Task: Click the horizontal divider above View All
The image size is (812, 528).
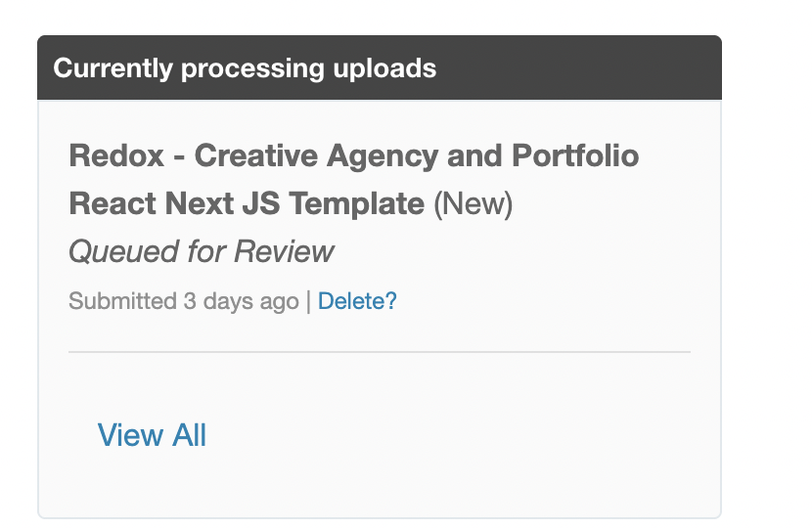Action: pyautogui.click(x=380, y=351)
